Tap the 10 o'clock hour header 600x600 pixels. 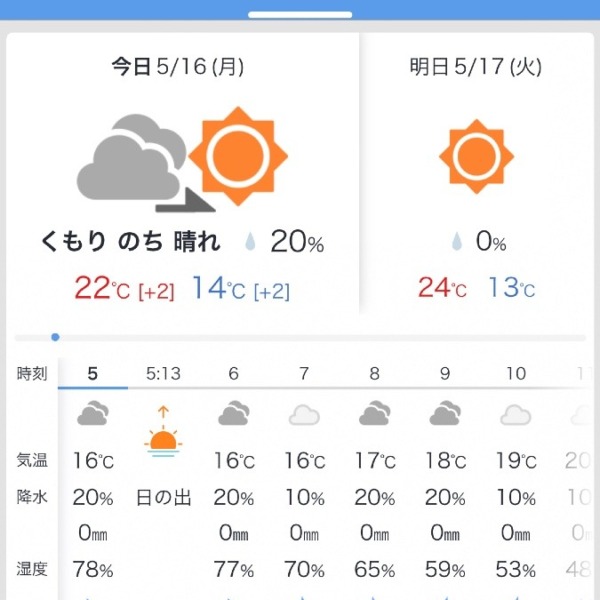[x=516, y=374]
